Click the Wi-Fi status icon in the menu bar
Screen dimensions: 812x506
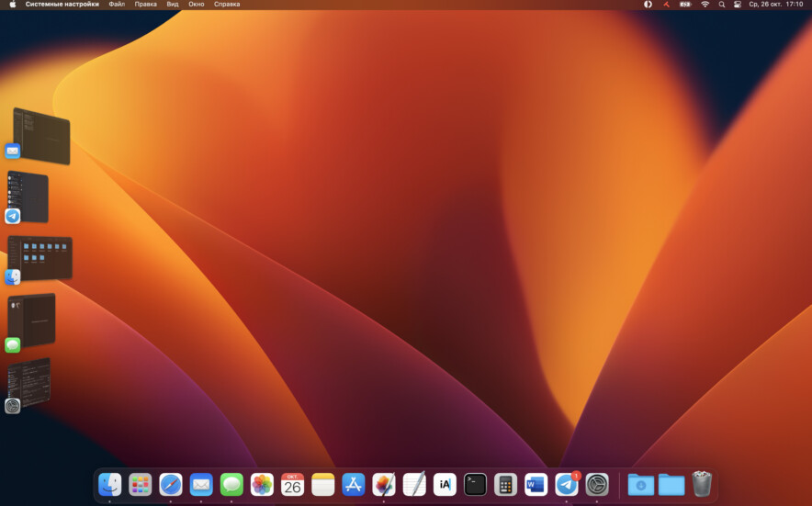tap(705, 5)
